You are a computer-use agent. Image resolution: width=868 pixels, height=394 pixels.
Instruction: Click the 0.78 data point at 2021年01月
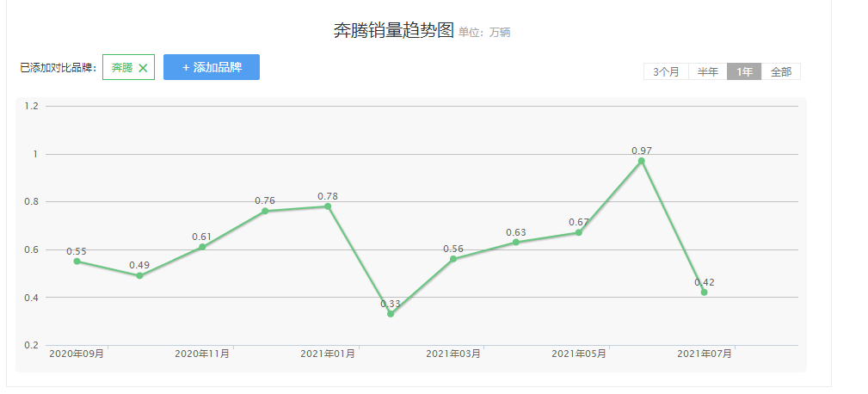coord(328,206)
